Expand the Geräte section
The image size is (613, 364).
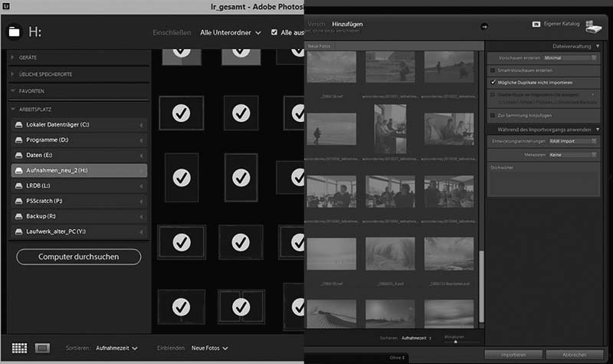[13, 57]
